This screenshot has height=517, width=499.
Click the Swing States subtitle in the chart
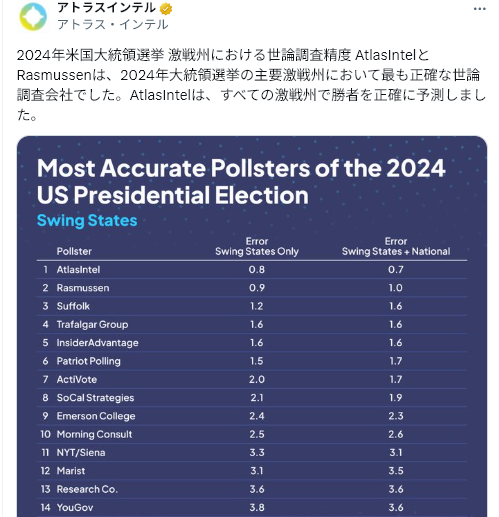pyautogui.click(x=87, y=220)
